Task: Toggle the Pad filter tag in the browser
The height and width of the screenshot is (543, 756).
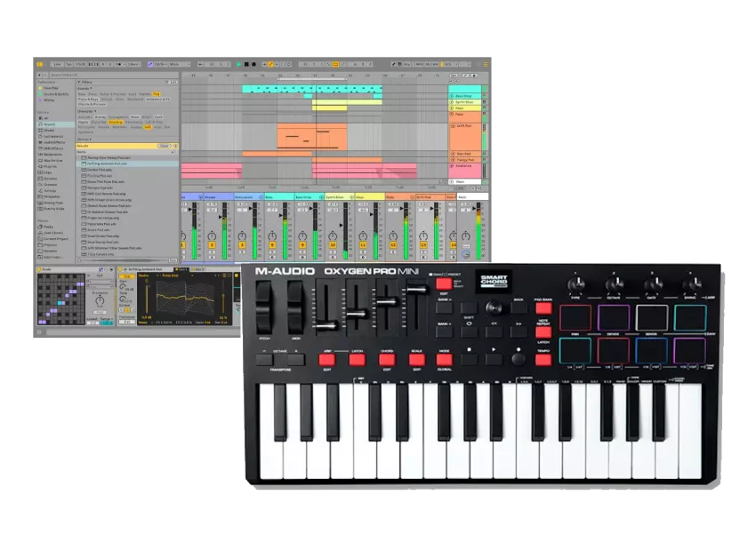Action: 157,93
